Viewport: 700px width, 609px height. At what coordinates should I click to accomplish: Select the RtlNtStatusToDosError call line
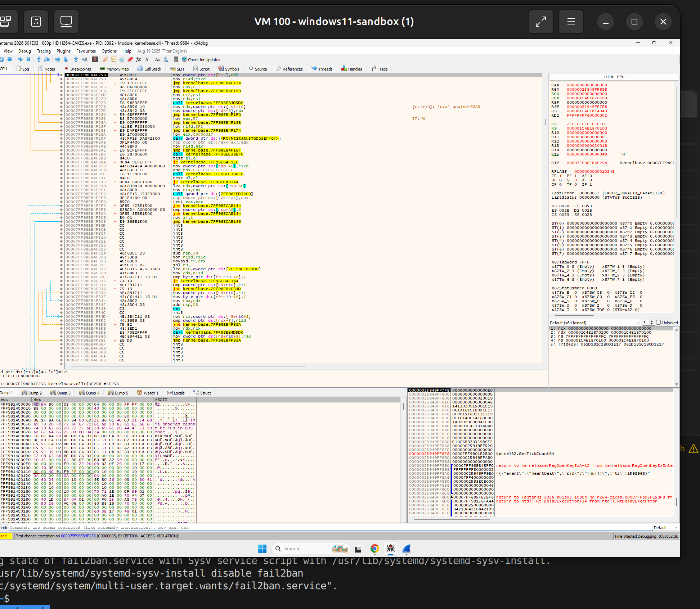pyautogui.click(x=226, y=138)
